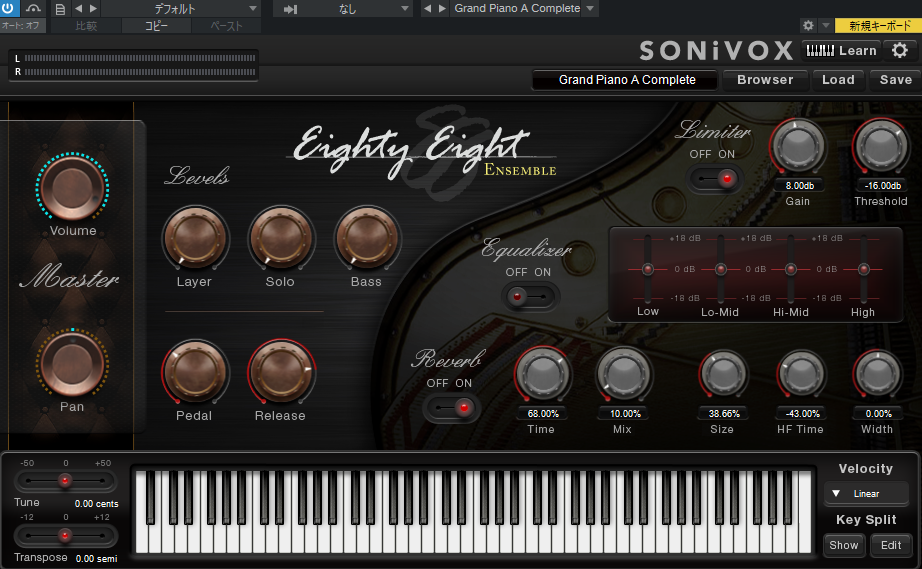Click the Reverb Size knob
Screen dimensions: 922x569
[x=723, y=374]
